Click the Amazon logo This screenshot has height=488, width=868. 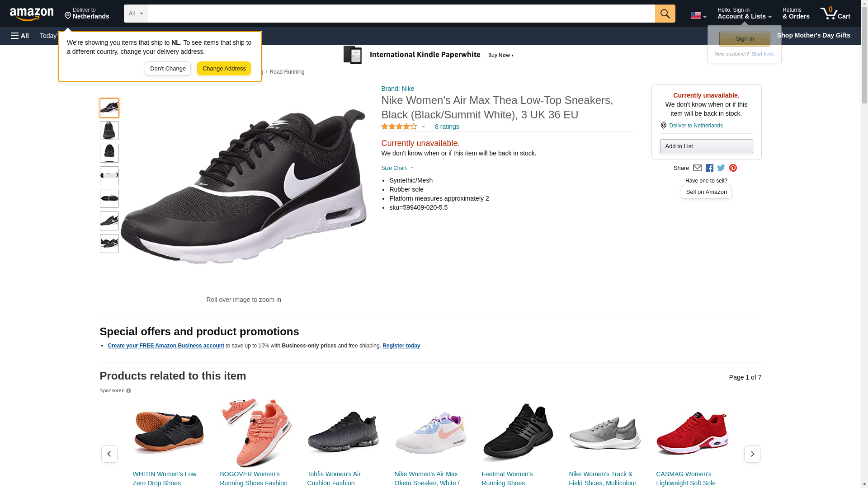pyautogui.click(x=32, y=14)
